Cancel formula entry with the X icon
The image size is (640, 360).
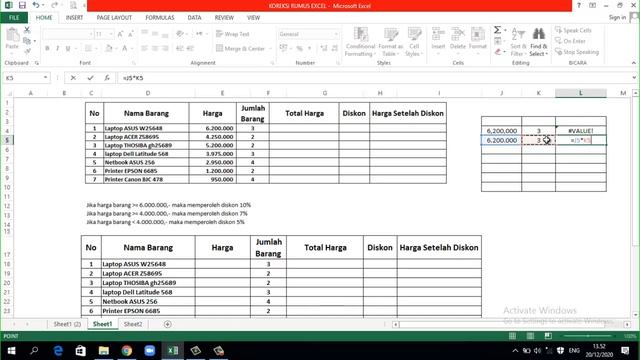coord(73,78)
